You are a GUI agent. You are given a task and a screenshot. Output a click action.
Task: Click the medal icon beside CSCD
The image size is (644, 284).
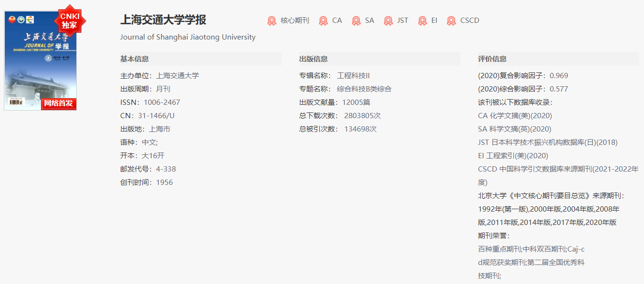click(x=451, y=21)
